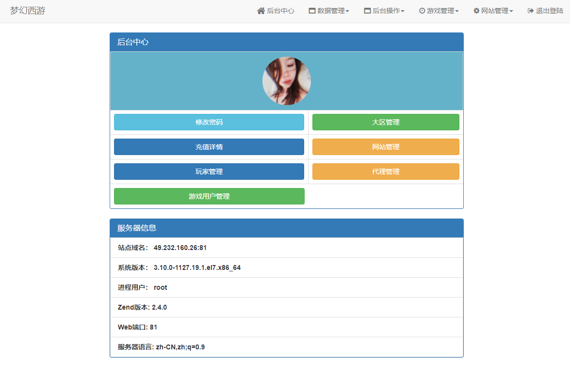Open the 网站管理 dropdown caret in navbar
The width and height of the screenshot is (570, 392).
[511, 11]
